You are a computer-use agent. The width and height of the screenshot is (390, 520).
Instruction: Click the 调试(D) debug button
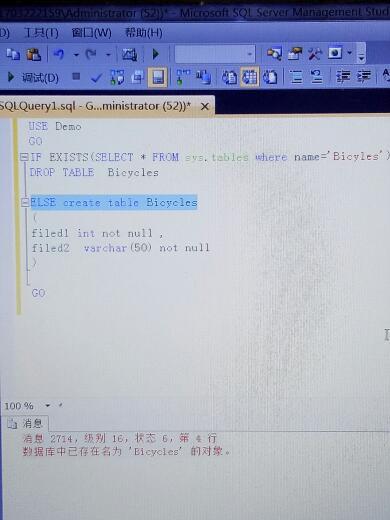[33, 78]
